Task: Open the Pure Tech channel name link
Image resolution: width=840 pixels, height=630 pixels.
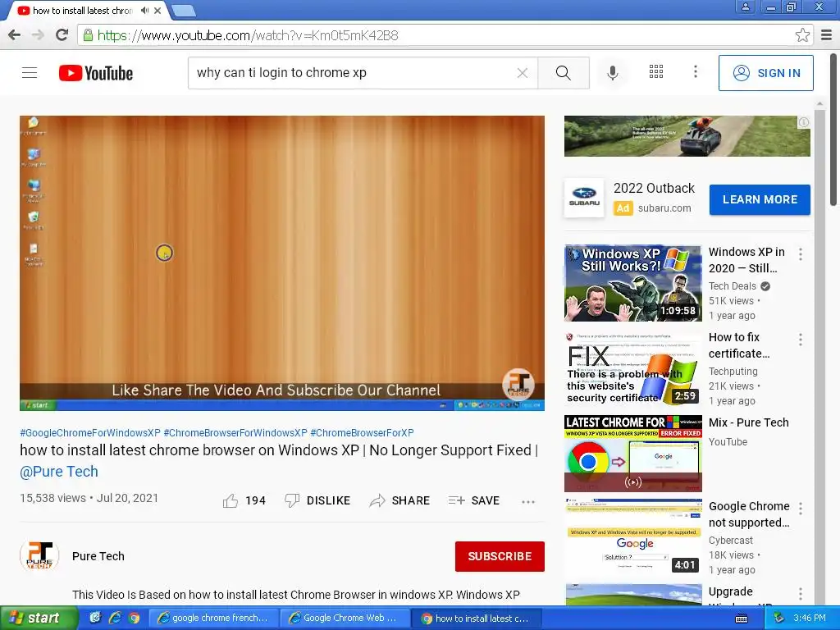Action: (98, 556)
